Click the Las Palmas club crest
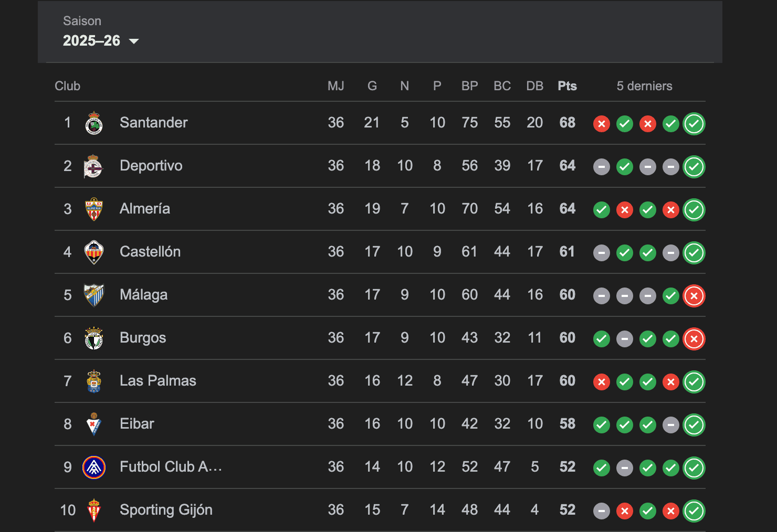 click(x=94, y=381)
